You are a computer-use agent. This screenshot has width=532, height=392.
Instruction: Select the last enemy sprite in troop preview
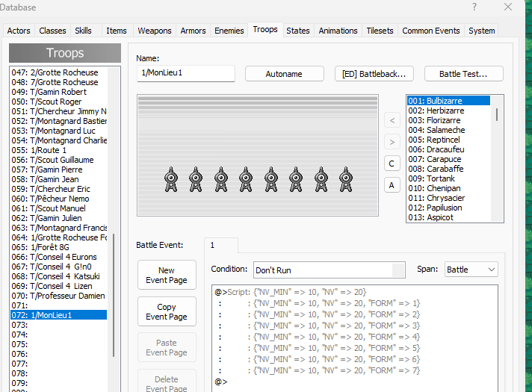[346, 179]
